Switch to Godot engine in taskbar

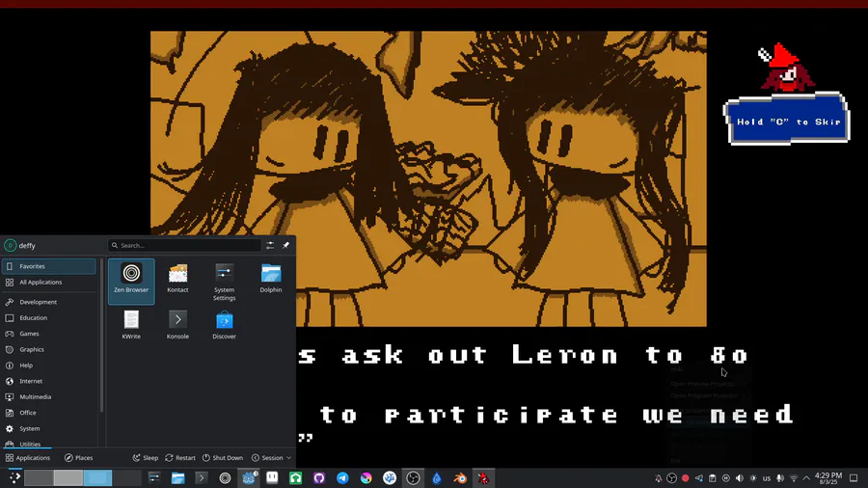point(249,478)
